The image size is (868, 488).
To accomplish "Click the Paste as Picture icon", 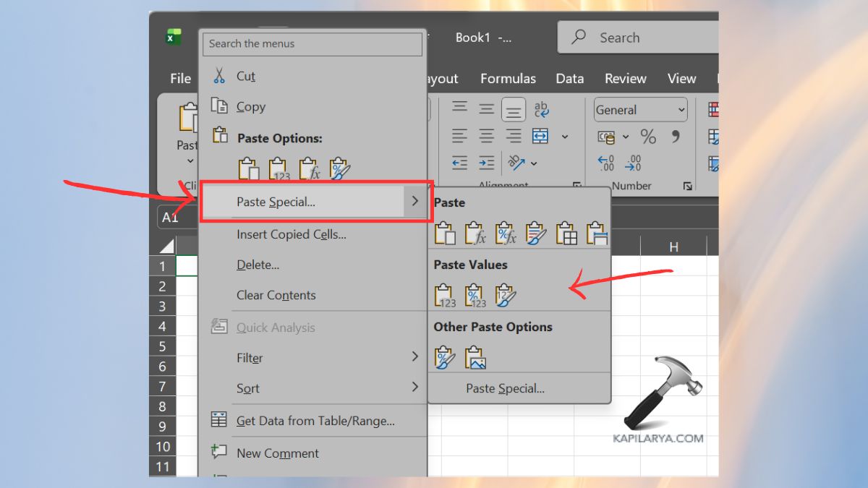I will click(x=475, y=358).
